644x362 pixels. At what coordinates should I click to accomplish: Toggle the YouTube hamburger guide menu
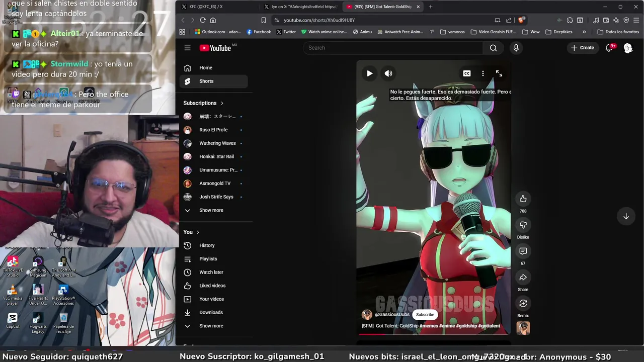[x=187, y=48]
